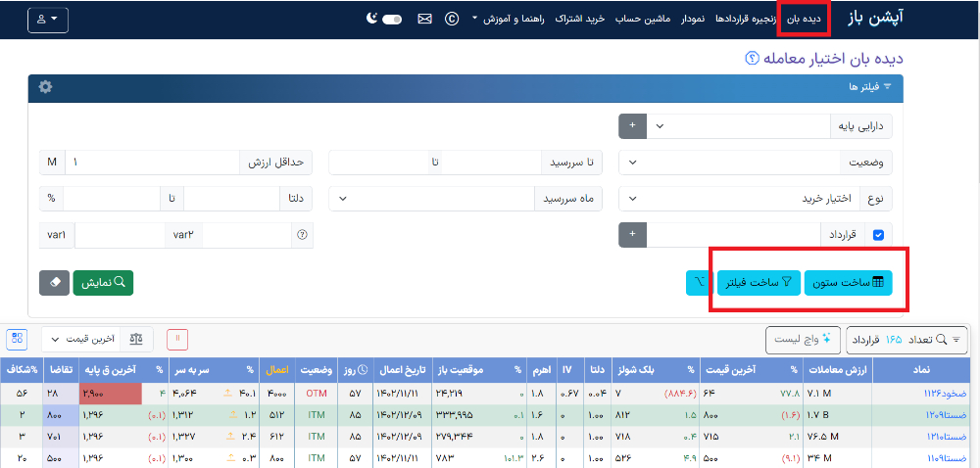This screenshot has width=980, height=468.
Task: Sort by IV column header
Action: coord(567,369)
